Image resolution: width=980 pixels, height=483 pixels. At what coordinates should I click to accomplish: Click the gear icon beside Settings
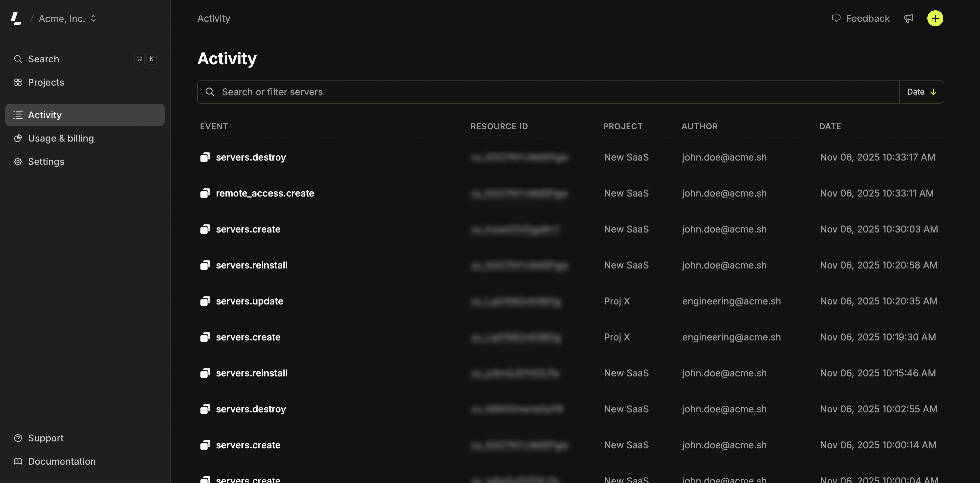[18, 162]
